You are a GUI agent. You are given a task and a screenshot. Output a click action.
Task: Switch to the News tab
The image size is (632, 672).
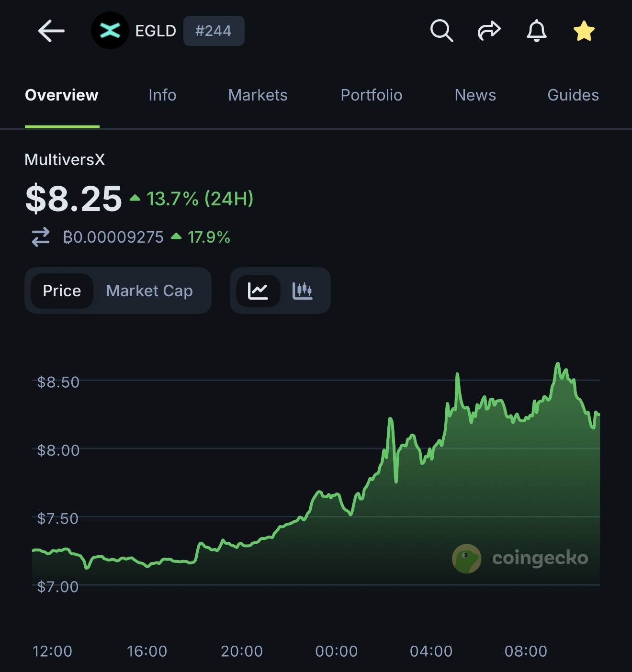pyautogui.click(x=475, y=95)
